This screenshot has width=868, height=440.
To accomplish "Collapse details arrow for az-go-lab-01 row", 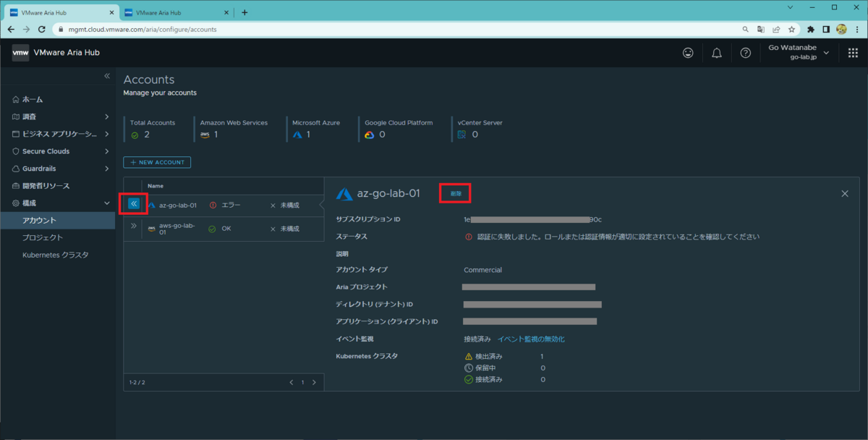I will [x=134, y=204].
